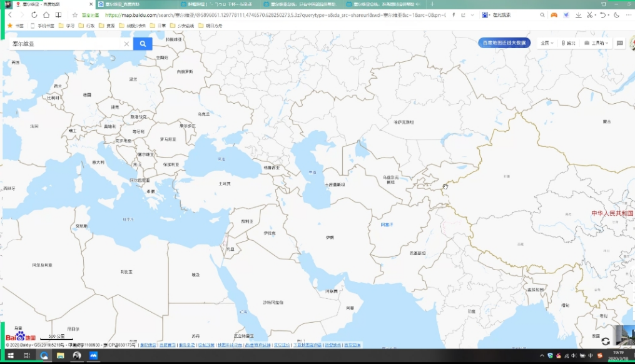Open a new browser tab

click(432, 4)
